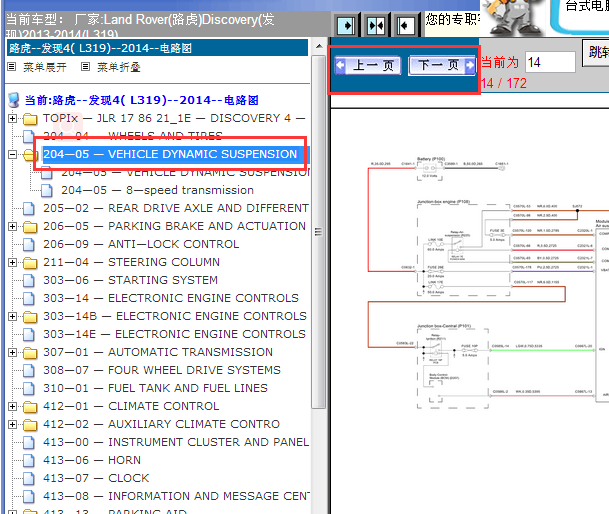The width and height of the screenshot is (609, 514).
Task: Open 413-06 HORN document
Action: coord(92,460)
